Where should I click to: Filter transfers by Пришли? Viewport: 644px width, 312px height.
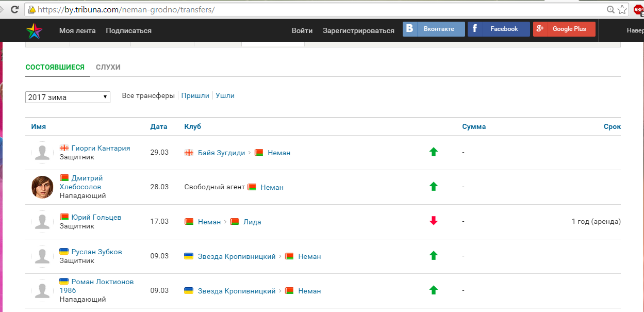195,95
